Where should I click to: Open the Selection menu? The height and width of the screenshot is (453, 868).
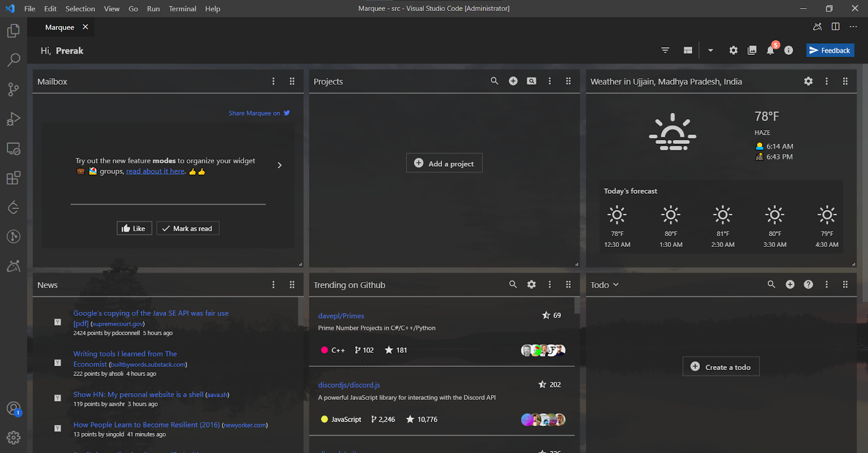[x=80, y=9]
